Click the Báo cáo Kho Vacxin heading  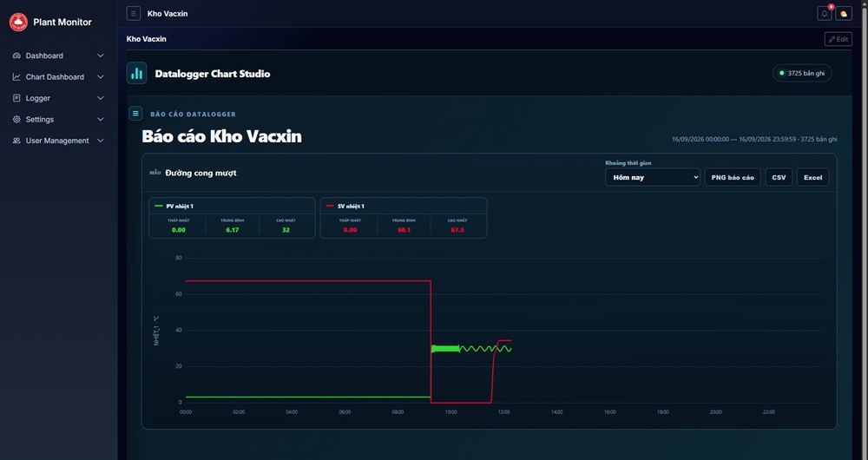coord(222,136)
